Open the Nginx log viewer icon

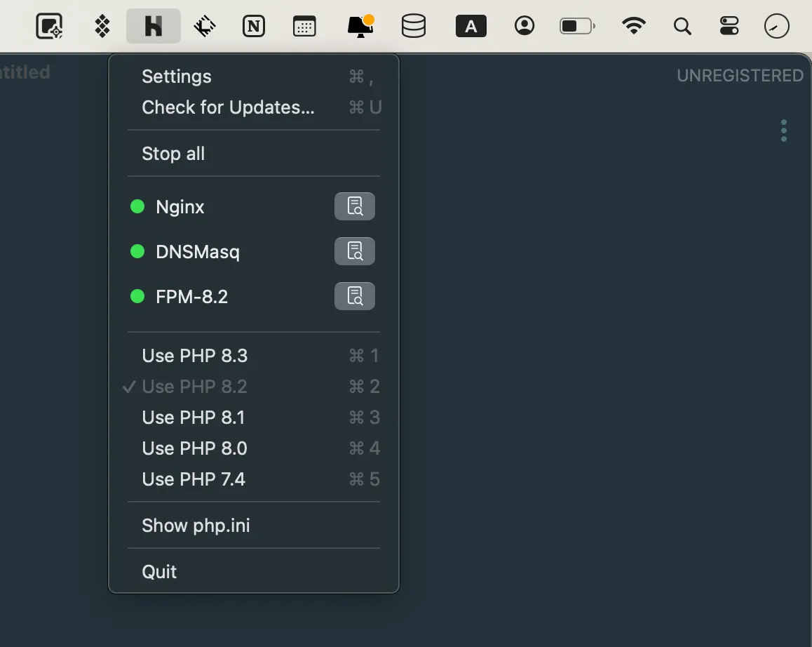pos(354,207)
